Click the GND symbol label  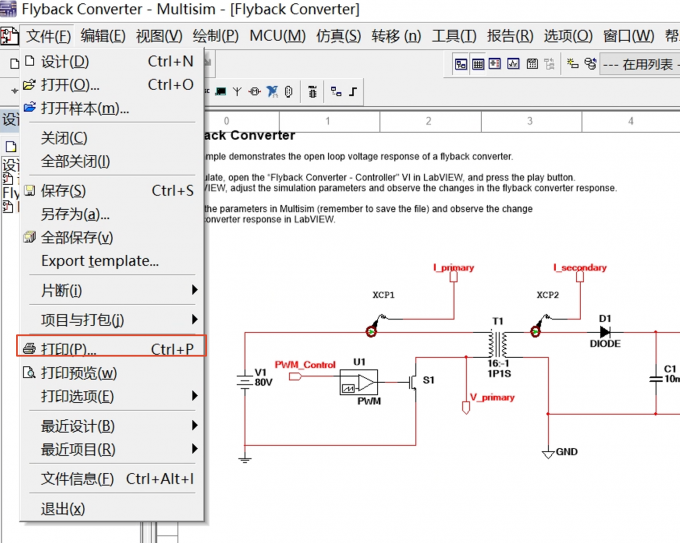(x=566, y=451)
